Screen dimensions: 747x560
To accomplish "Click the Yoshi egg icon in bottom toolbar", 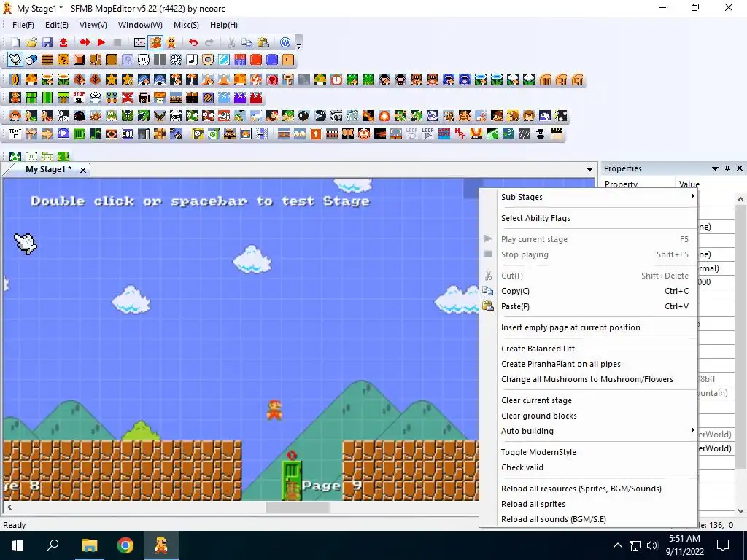I will click(x=15, y=156).
